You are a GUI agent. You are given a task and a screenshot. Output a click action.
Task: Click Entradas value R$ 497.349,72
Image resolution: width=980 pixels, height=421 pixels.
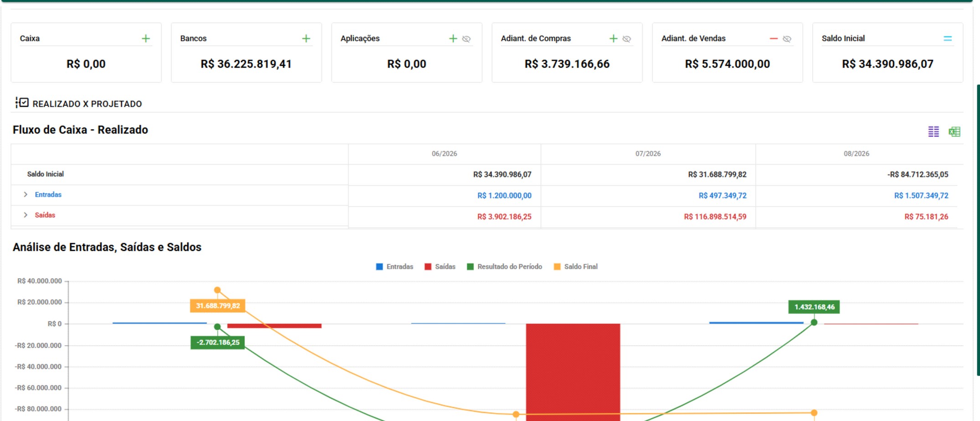pyautogui.click(x=722, y=196)
